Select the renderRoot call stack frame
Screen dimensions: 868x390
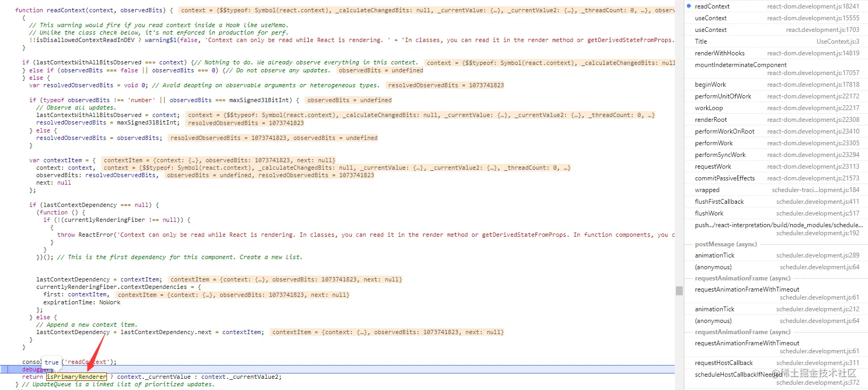(x=776, y=120)
